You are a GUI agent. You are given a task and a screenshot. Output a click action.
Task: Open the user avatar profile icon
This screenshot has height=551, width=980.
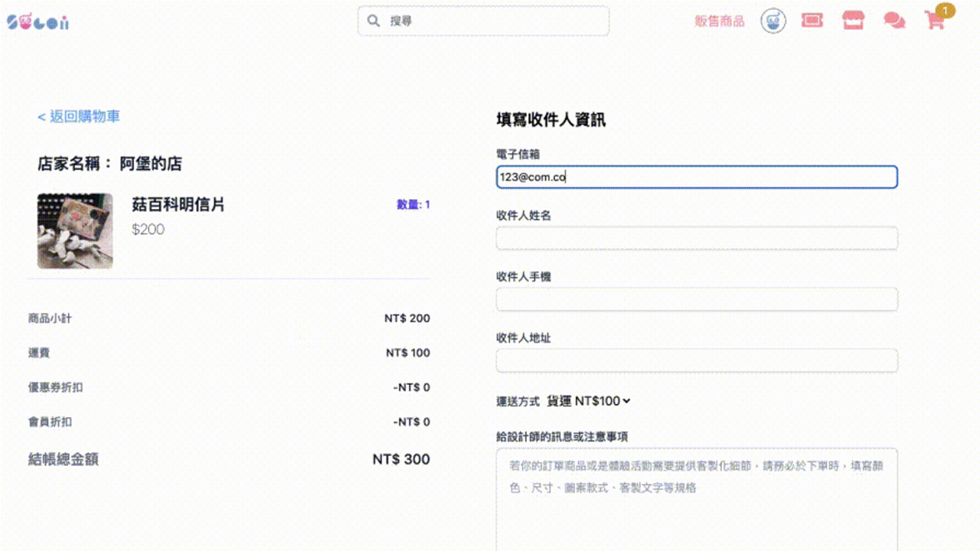[773, 21]
